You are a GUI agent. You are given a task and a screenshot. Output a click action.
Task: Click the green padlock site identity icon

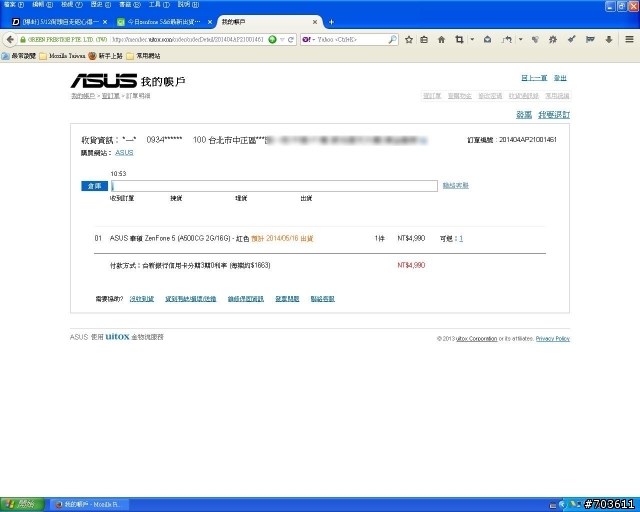pos(23,40)
